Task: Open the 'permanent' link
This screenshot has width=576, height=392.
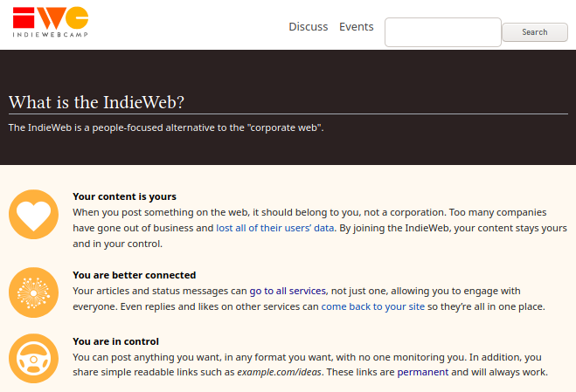Action: tap(423, 372)
